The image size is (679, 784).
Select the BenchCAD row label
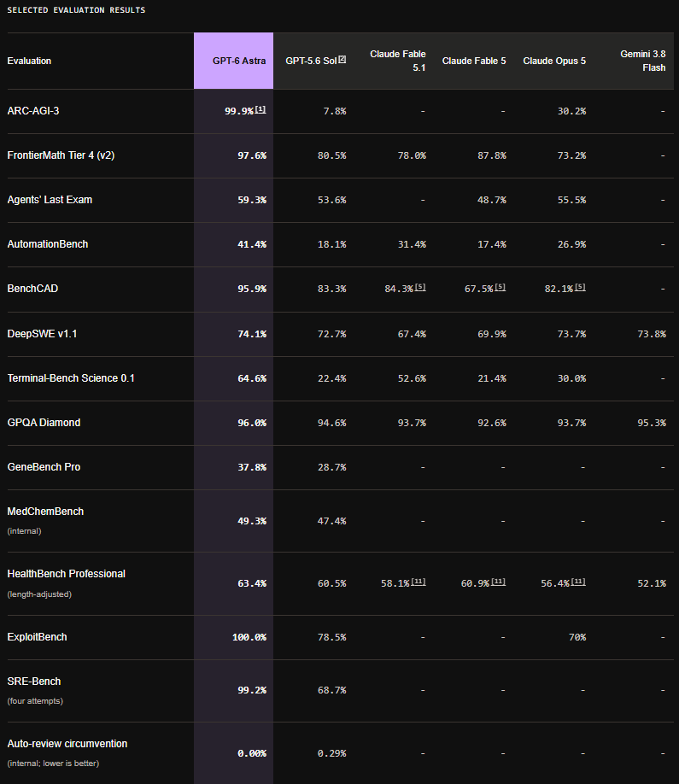(32, 289)
